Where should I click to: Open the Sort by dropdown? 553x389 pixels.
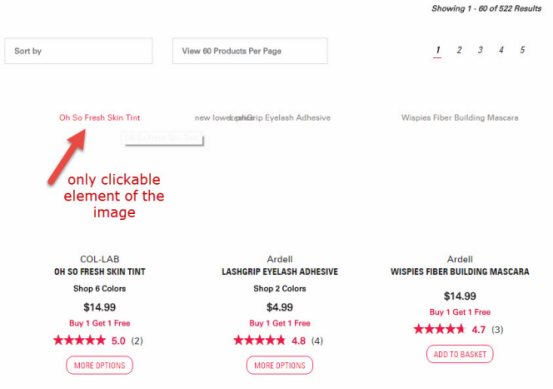78,51
